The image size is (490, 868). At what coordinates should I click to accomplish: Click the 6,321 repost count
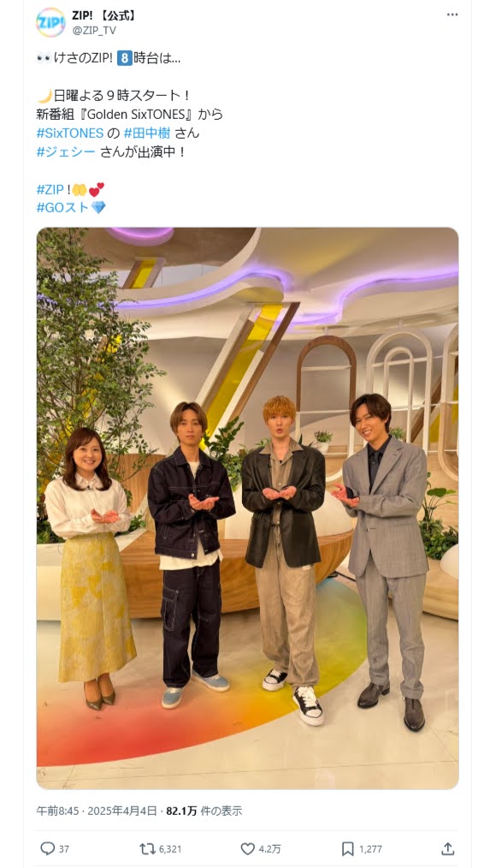click(x=170, y=848)
